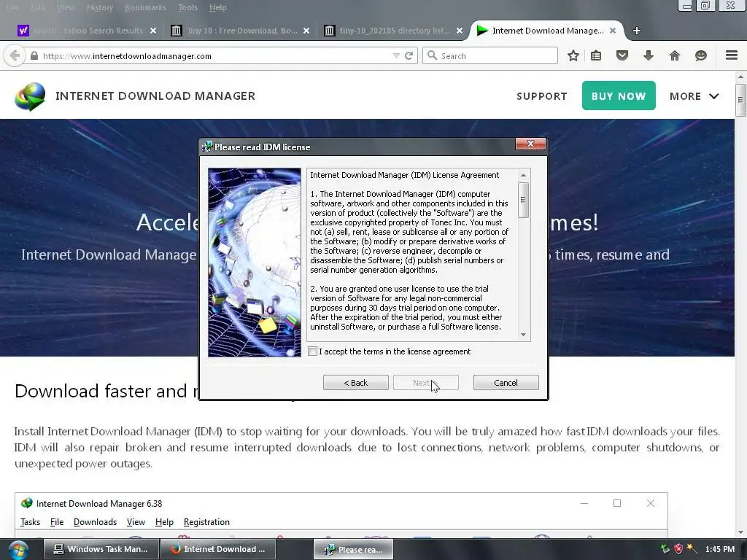
Task: Open File menu in IDM screenshot
Action: tap(57, 522)
